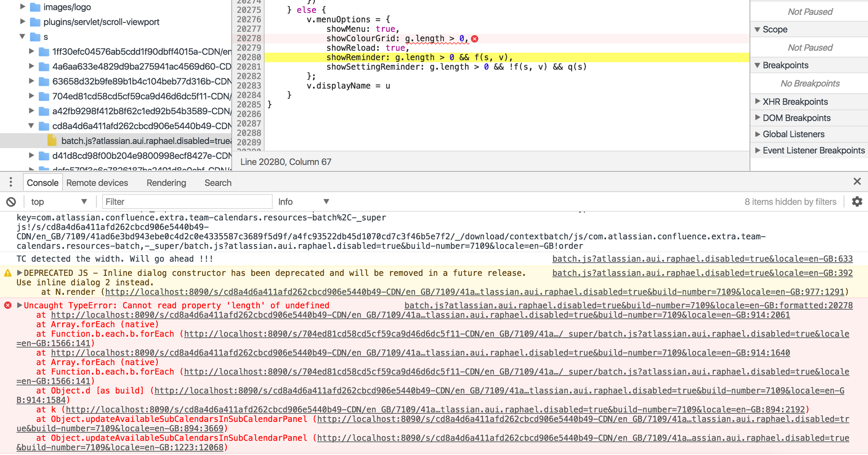Expand XHR Breakpoints section
Viewport: 868px width, 455px height.
[757, 102]
